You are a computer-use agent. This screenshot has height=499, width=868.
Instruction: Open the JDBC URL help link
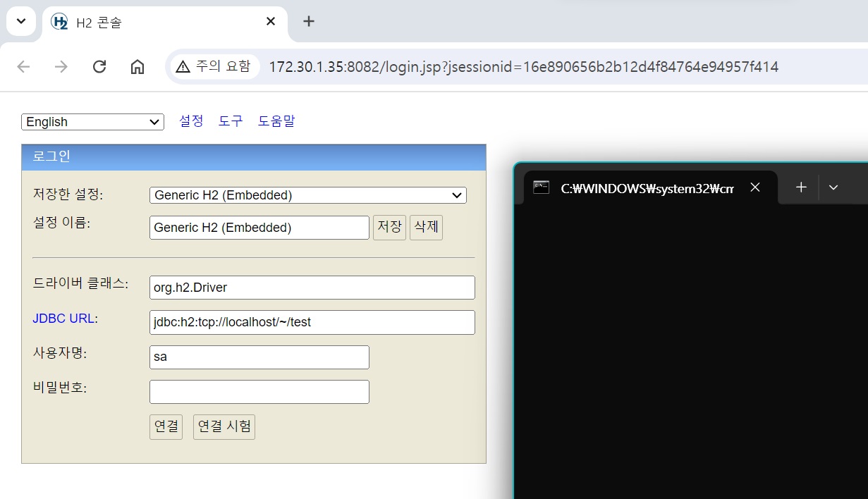click(x=63, y=319)
